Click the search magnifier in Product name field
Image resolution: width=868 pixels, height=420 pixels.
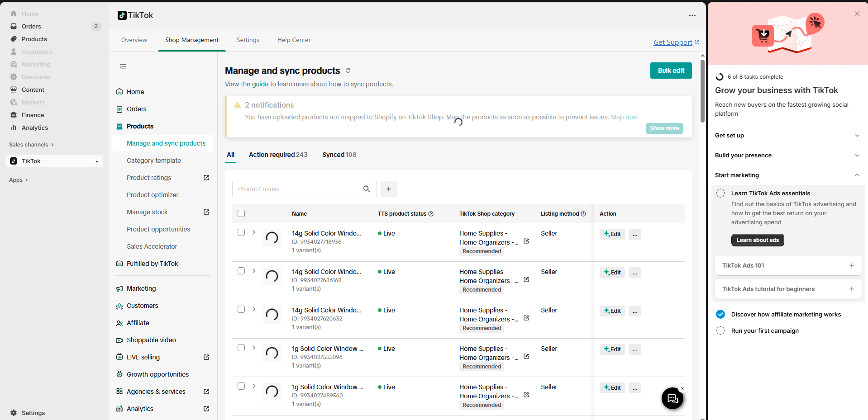coord(367,189)
